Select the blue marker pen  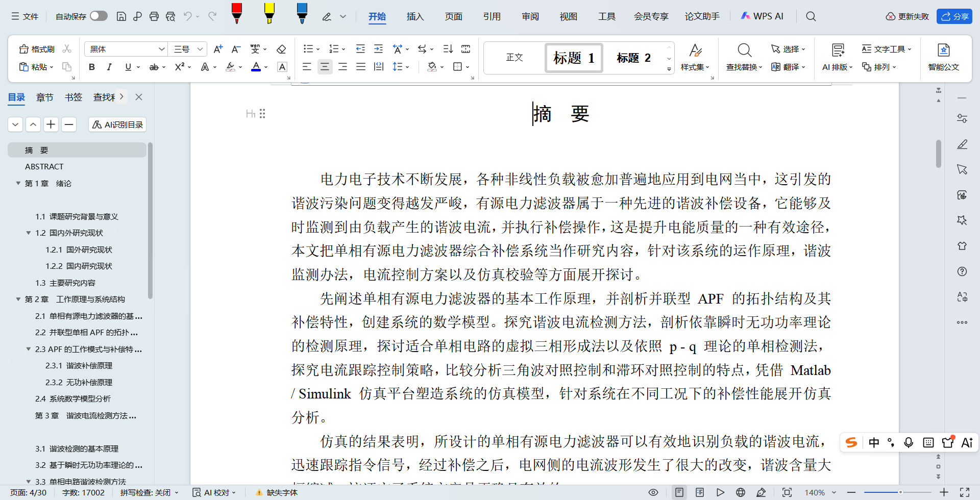click(302, 13)
